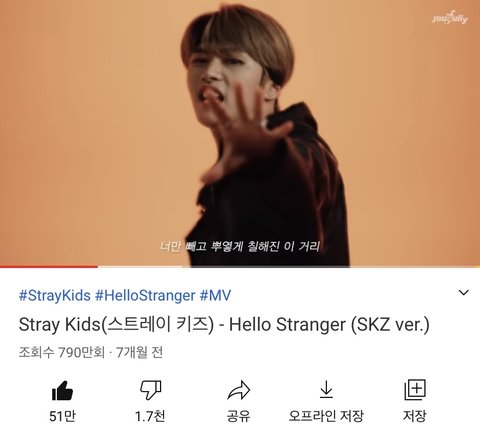Open the #HelloStranger hashtag link
The height and width of the screenshot is (438, 480).
[x=145, y=295]
